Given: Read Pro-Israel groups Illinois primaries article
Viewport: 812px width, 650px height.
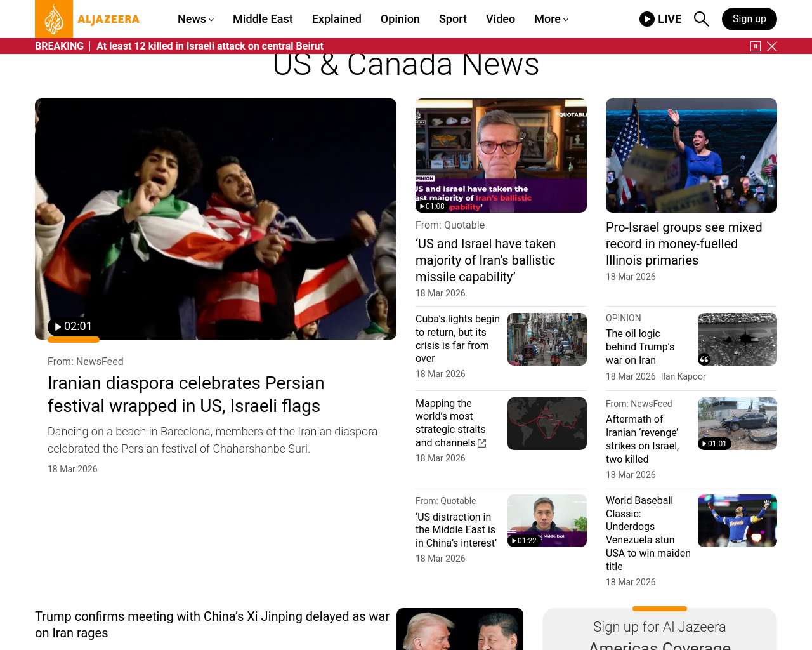Looking at the screenshot, I should tap(683, 244).
